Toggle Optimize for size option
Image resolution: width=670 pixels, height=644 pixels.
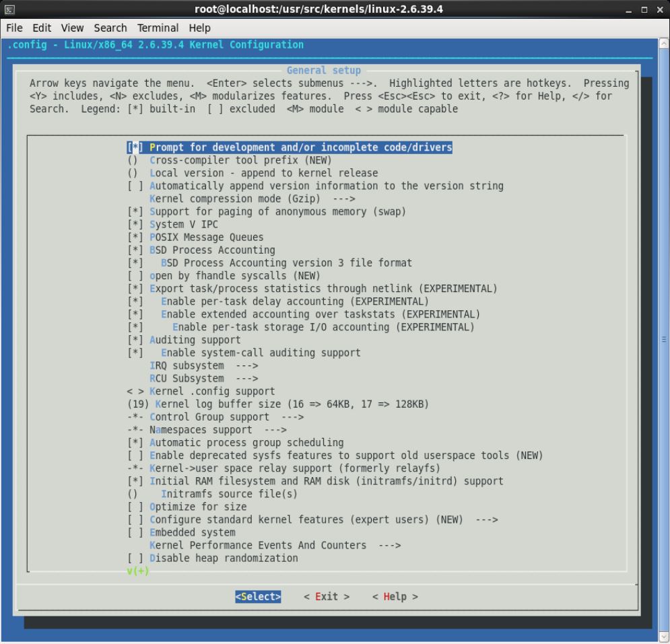click(x=187, y=507)
